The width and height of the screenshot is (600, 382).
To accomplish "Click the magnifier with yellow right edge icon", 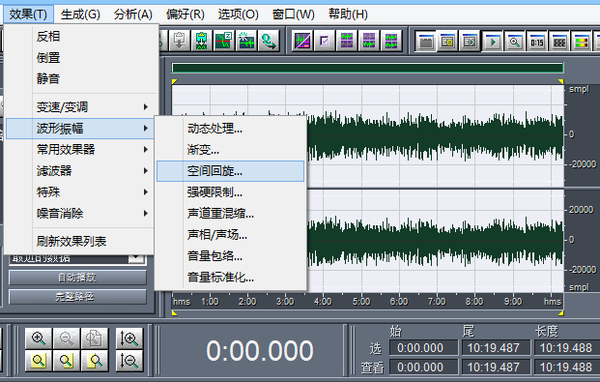I will coord(67,361).
